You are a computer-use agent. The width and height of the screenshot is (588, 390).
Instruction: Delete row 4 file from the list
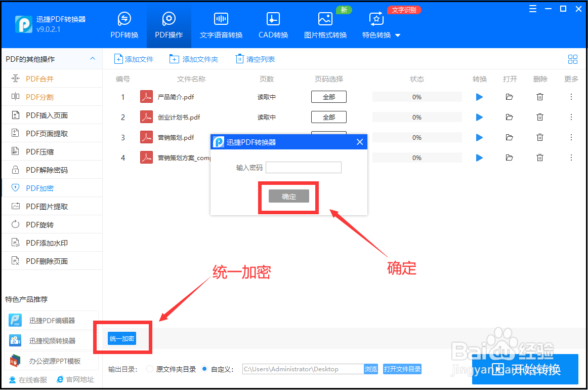click(x=539, y=158)
